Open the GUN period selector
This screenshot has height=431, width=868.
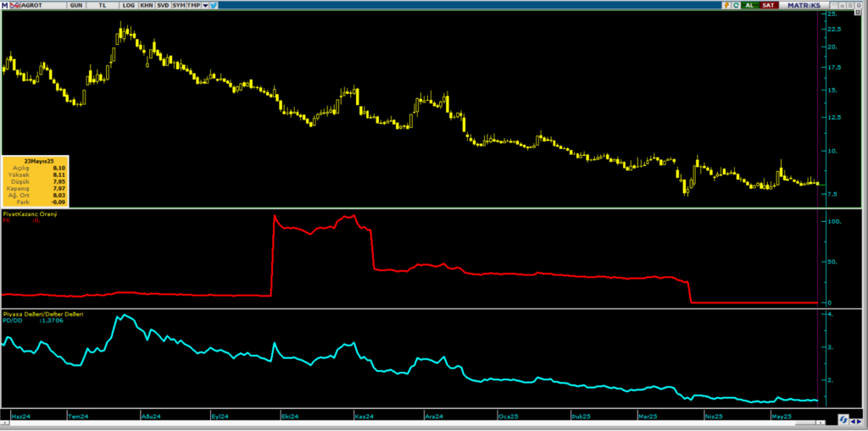pyautogui.click(x=76, y=5)
